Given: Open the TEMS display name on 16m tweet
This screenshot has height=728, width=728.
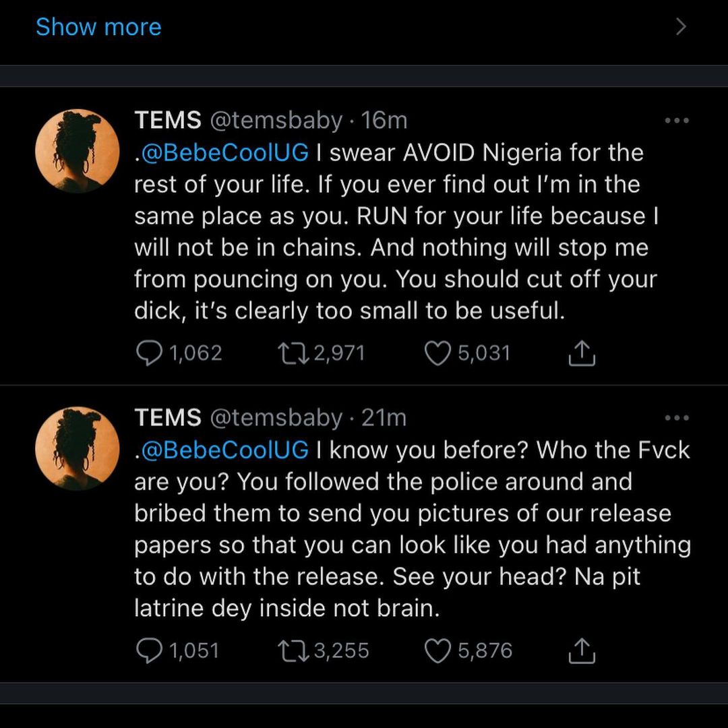Looking at the screenshot, I should coord(168,121).
